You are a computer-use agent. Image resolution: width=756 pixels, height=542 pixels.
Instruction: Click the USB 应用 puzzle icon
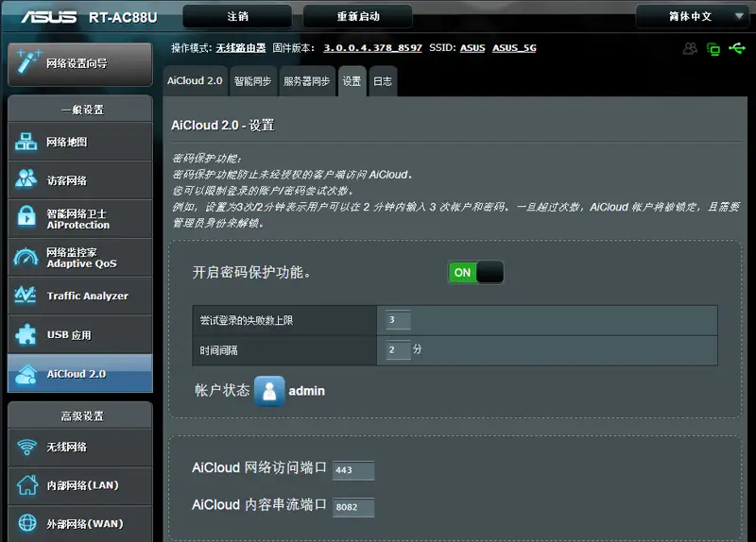(x=26, y=334)
